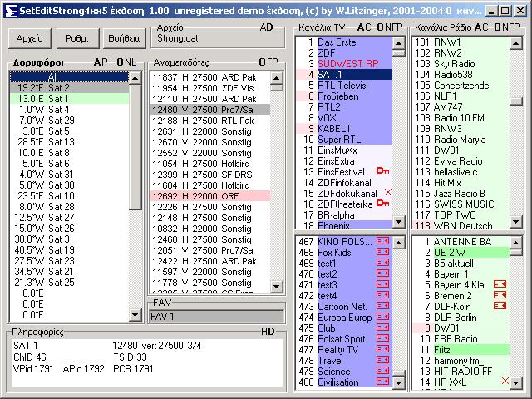The image size is (532, 399).
Task: Select TV channel 3 SÜDWEST RP
Action: 344,64
